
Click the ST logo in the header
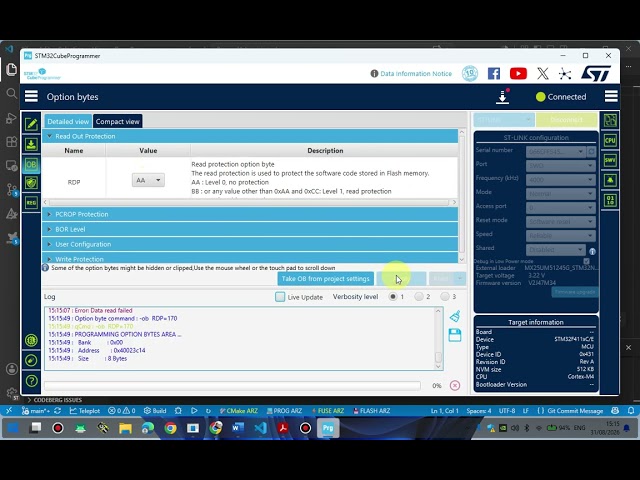[596, 74]
